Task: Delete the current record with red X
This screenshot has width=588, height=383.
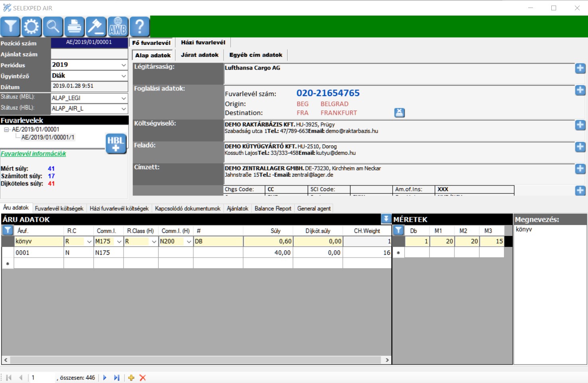Action: click(x=143, y=377)
